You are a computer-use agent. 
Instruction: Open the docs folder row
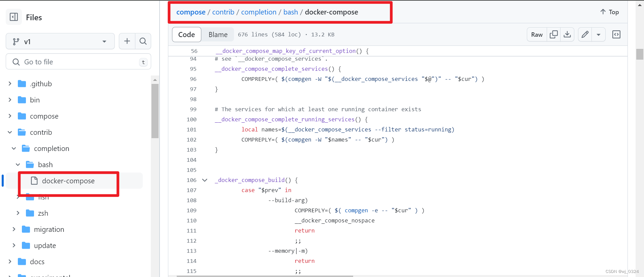point(74,261)
